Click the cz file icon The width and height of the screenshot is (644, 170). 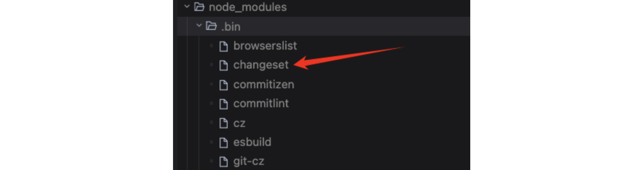[224, 123]
